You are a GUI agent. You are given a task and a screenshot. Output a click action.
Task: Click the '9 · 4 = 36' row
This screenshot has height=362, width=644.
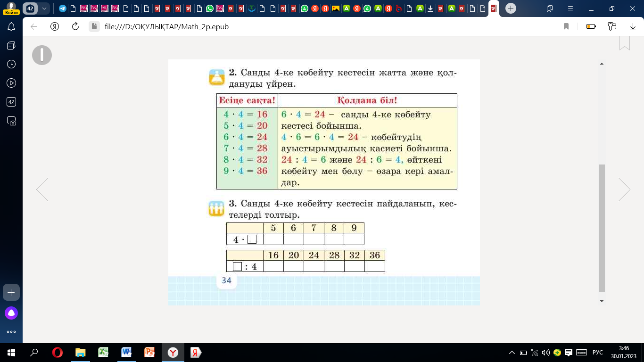[x=245, y=171]
